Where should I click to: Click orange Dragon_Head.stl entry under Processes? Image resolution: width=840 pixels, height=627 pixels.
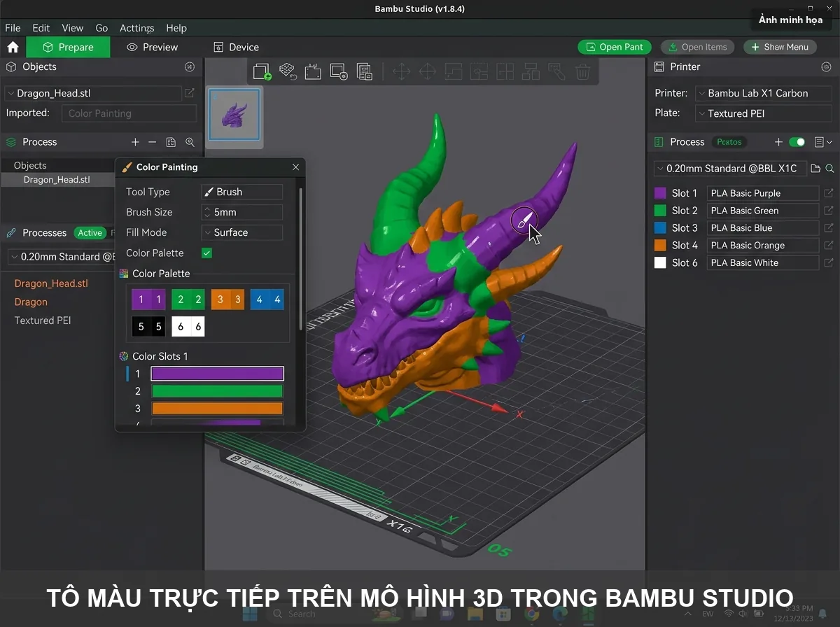pyautogui.click(x=51, y=283)
